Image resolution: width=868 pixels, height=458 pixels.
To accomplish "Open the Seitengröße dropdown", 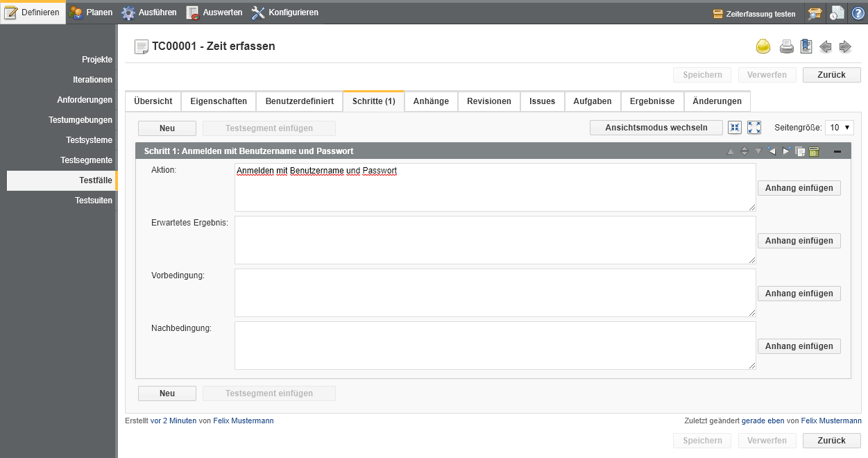I will coord(840,128).
